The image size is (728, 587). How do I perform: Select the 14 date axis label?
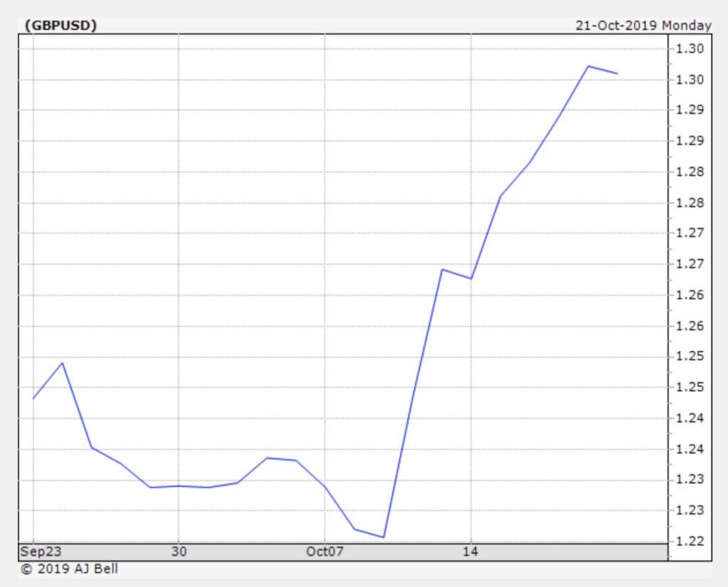point(470,551)
